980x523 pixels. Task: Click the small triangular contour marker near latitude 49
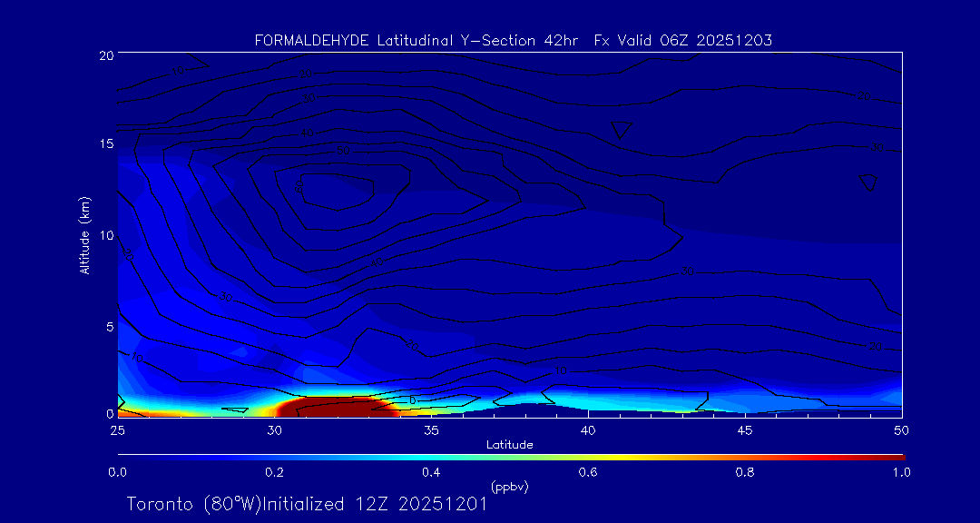point(867,182)
